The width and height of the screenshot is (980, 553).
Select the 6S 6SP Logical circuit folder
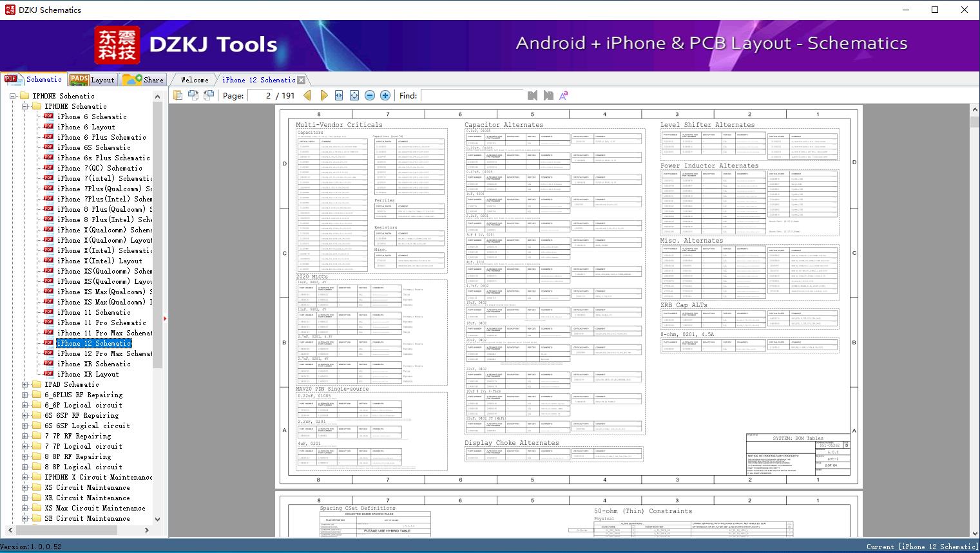[87, 426]
